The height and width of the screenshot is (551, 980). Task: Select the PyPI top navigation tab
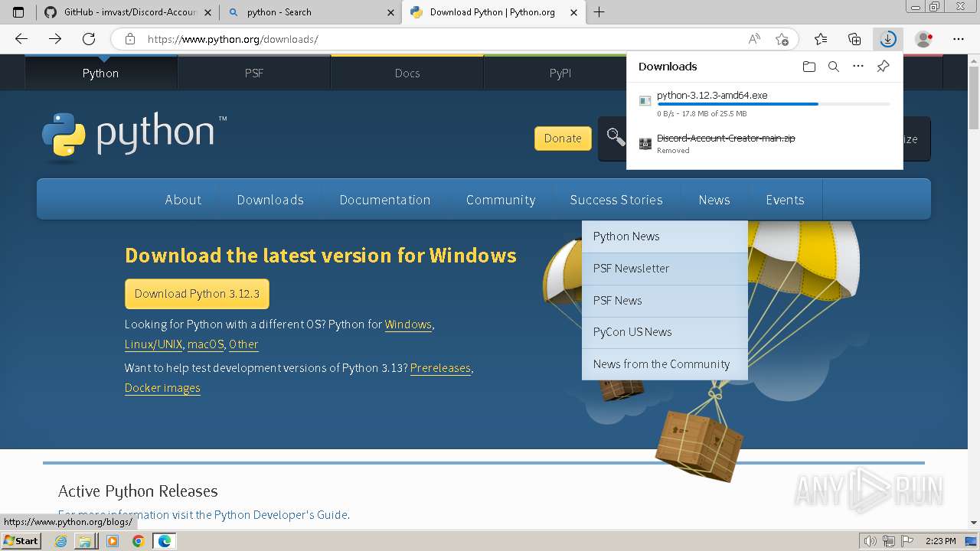coord(560,73)
